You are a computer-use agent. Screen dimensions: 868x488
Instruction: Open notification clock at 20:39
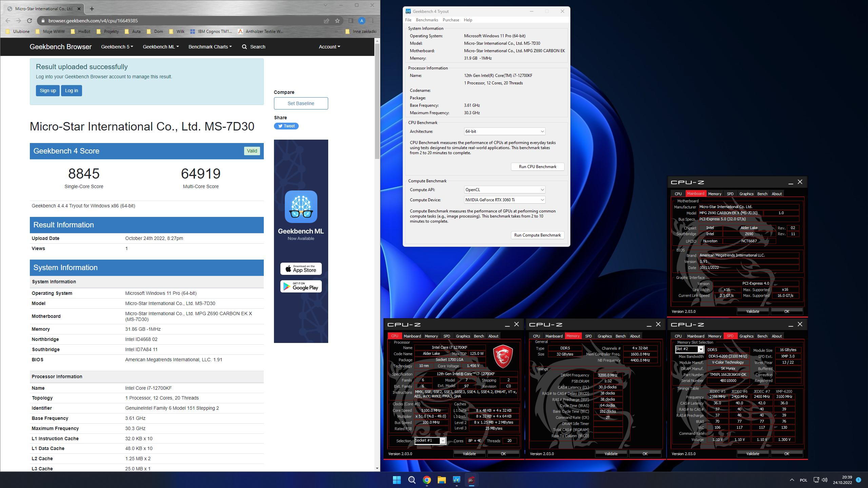pyautogui.click(x=842, y=480)
